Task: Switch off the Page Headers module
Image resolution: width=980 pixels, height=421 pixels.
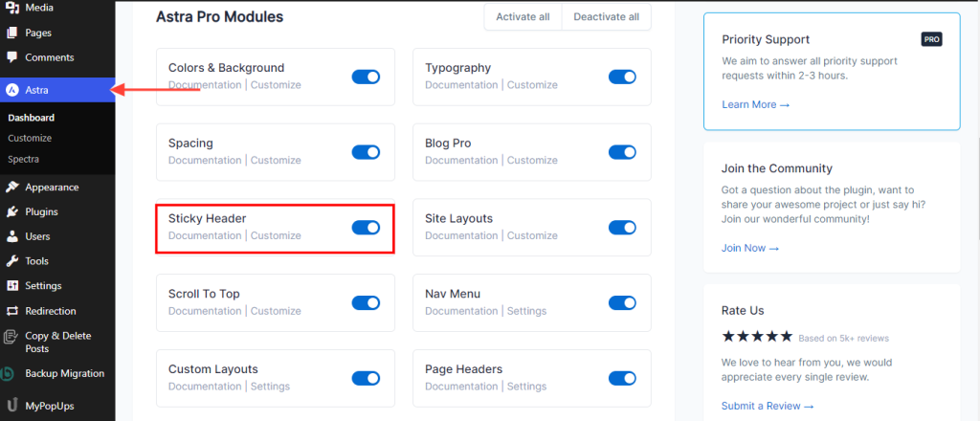Action: pyautogui.click(x=622, y=378)
